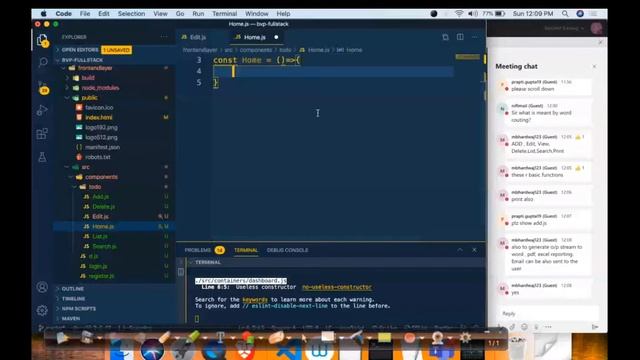Open the Wi-Fi menu bar icon
640x360 pixels.
(459, 14)
